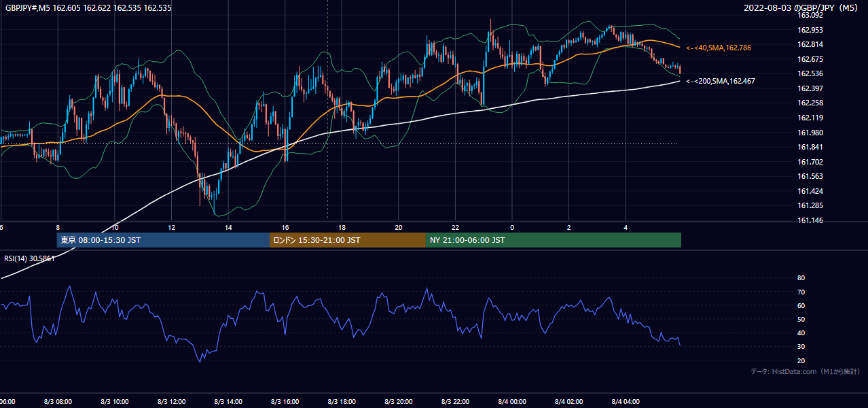Select the 40 SMA label reading 162.786
868x408 pixels.
719,48
